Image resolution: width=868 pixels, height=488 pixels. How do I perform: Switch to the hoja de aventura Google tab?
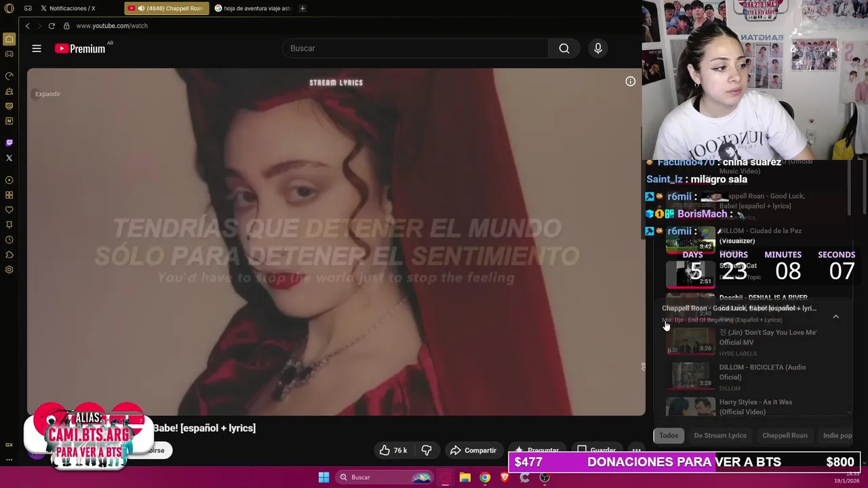point(253,8)
